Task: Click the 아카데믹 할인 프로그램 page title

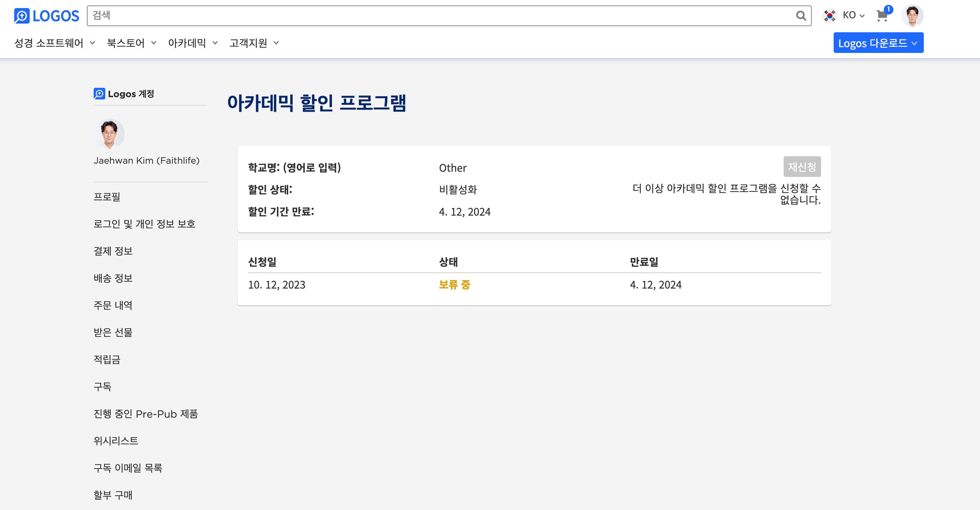Action: pos(317,103)
